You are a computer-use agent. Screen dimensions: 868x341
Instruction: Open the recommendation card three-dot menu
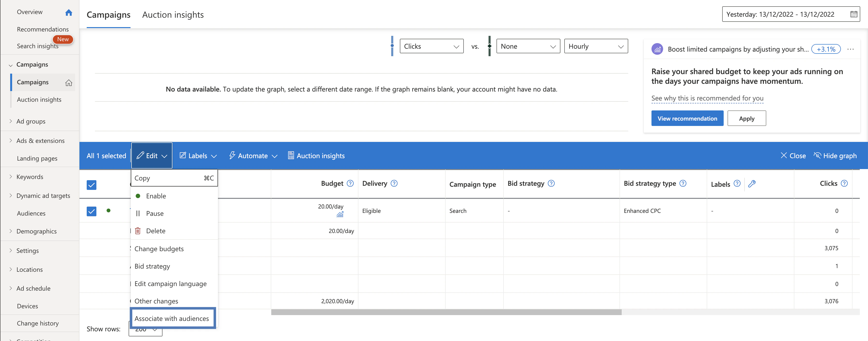pos(851,49)
